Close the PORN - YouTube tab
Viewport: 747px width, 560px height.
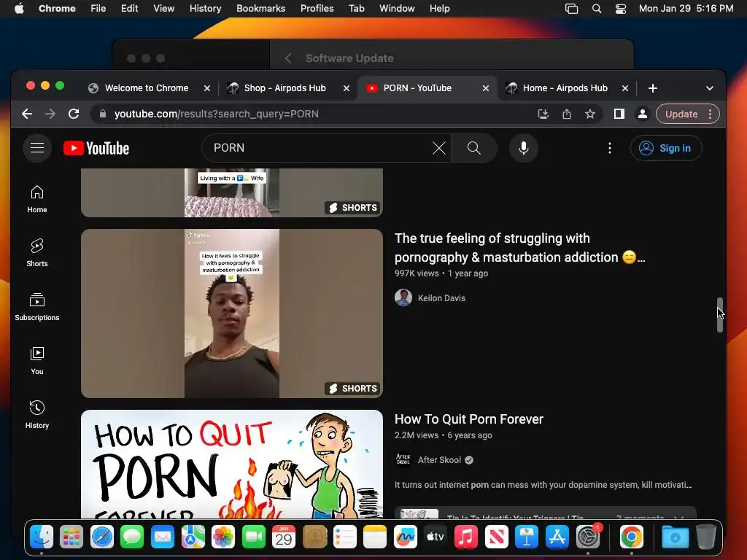pos(485,88)
